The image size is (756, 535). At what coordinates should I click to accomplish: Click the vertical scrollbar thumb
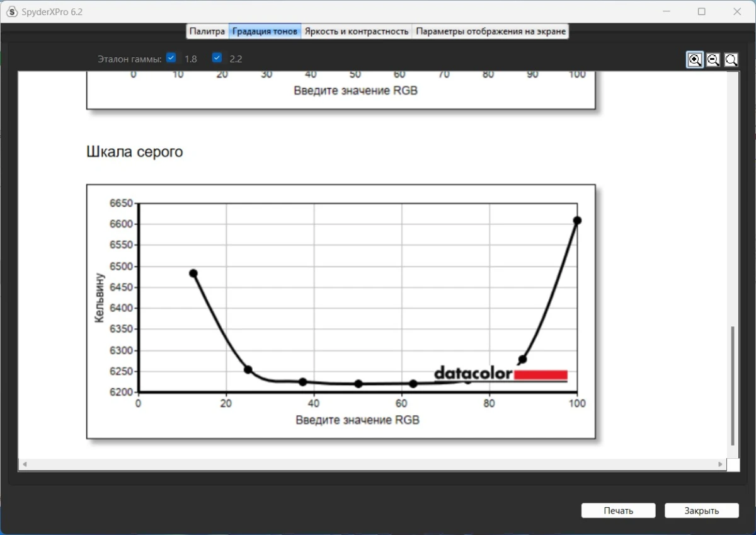coord(732,384)
